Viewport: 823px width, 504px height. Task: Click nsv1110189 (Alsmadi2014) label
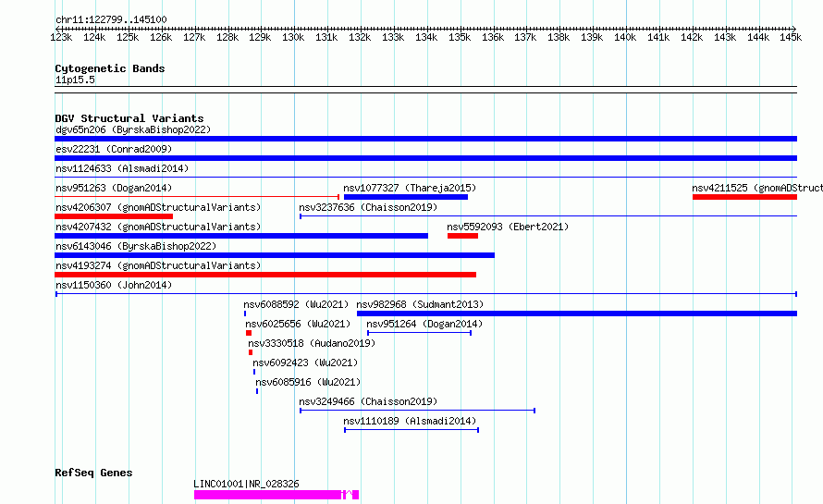(410, 421)
